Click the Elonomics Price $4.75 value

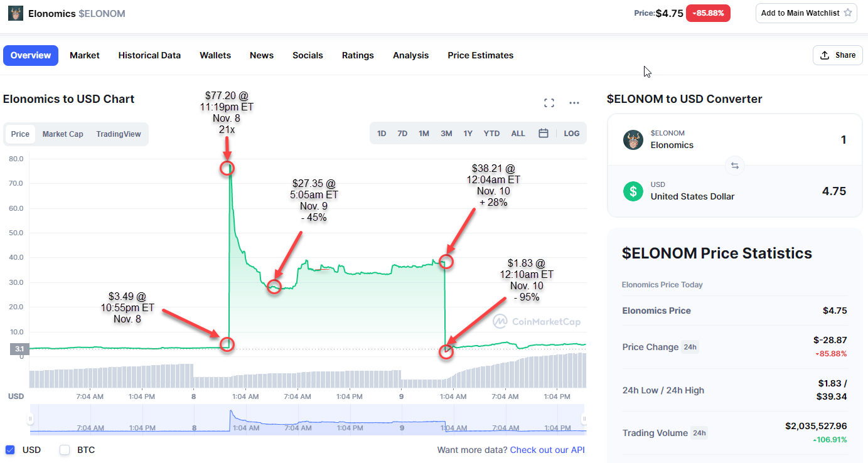(835, 311)
